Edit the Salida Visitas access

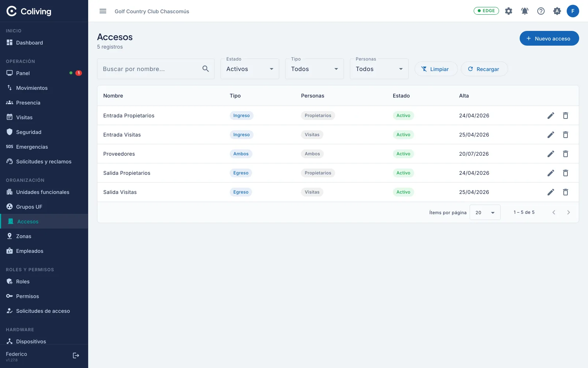click(x=551, y=192)
